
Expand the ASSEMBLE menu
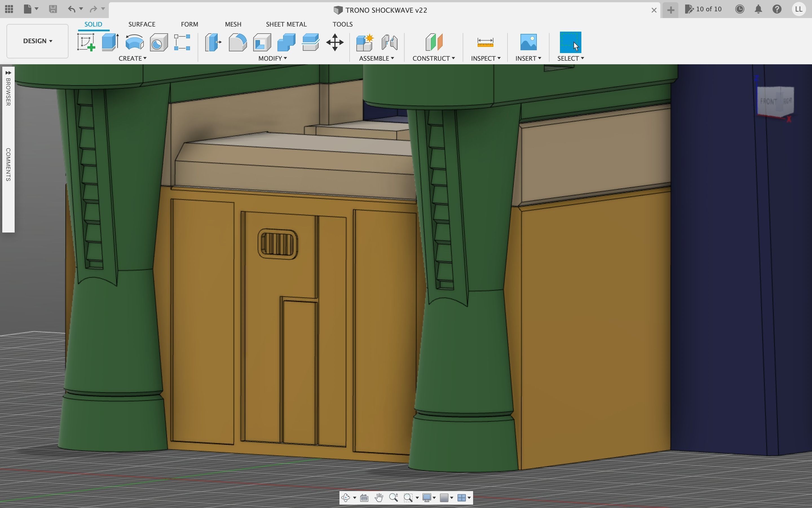point(376,58)
